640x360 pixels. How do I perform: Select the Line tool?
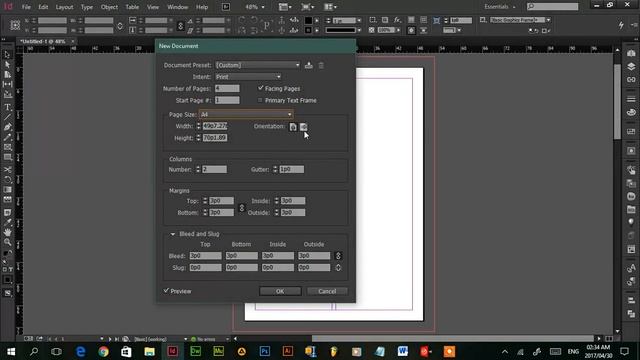[x=7, y=117]
